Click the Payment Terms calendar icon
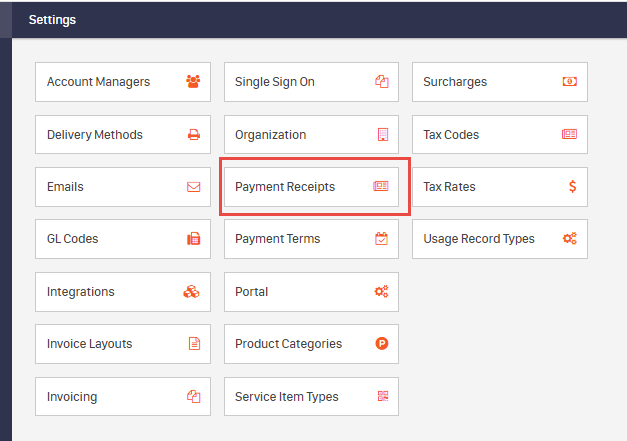The image size is (627, 441). click(x=381, y=239)
